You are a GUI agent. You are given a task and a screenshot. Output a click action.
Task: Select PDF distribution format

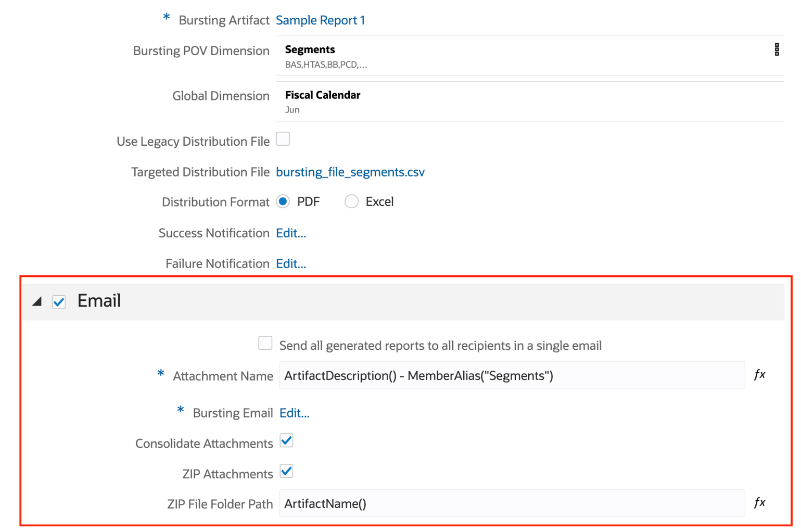283,202
